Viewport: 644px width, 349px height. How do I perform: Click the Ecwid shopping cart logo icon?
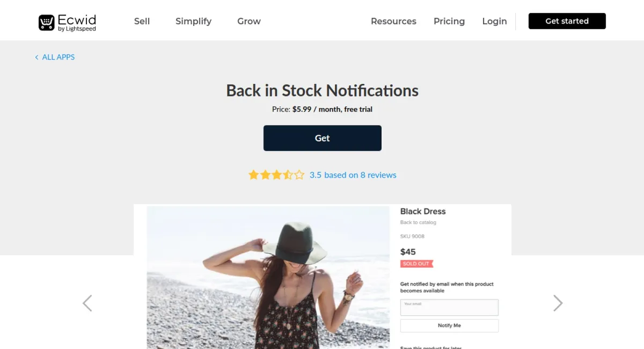(x=47, y=22)
